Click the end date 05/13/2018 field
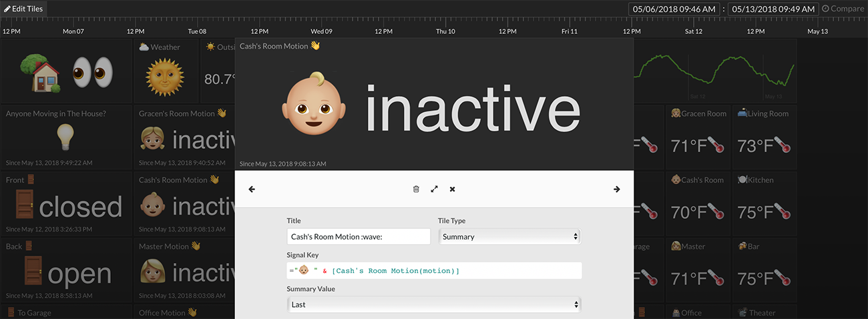The height and width of the screenshot is (319, 868). pos(773,9)
